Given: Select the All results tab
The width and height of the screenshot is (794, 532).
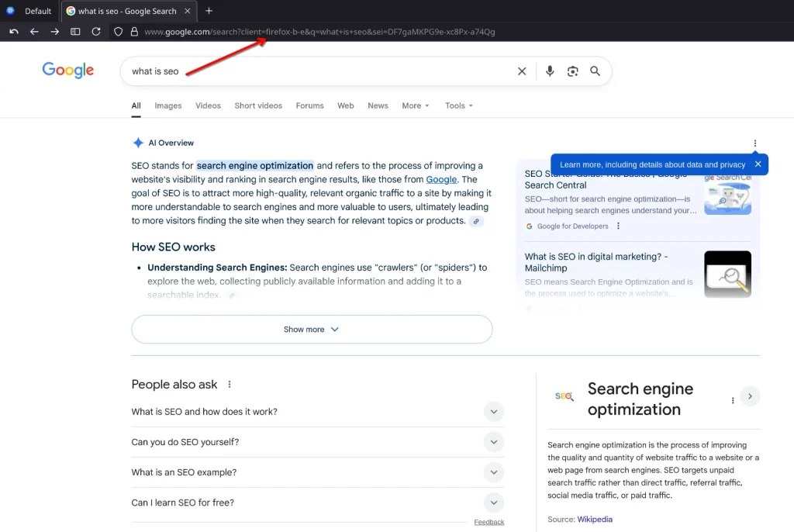Looking at the screenshot, I should [x=136, y=106].
